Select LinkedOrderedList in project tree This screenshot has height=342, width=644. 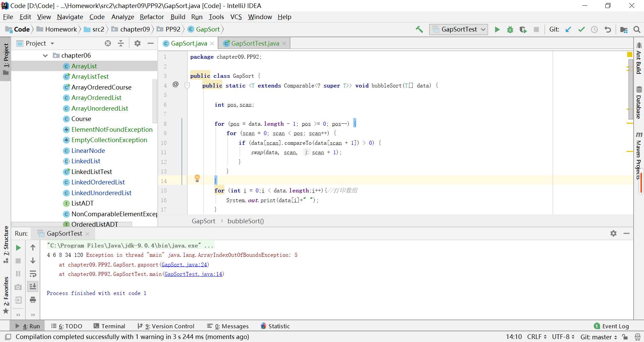tap(98, 182)
